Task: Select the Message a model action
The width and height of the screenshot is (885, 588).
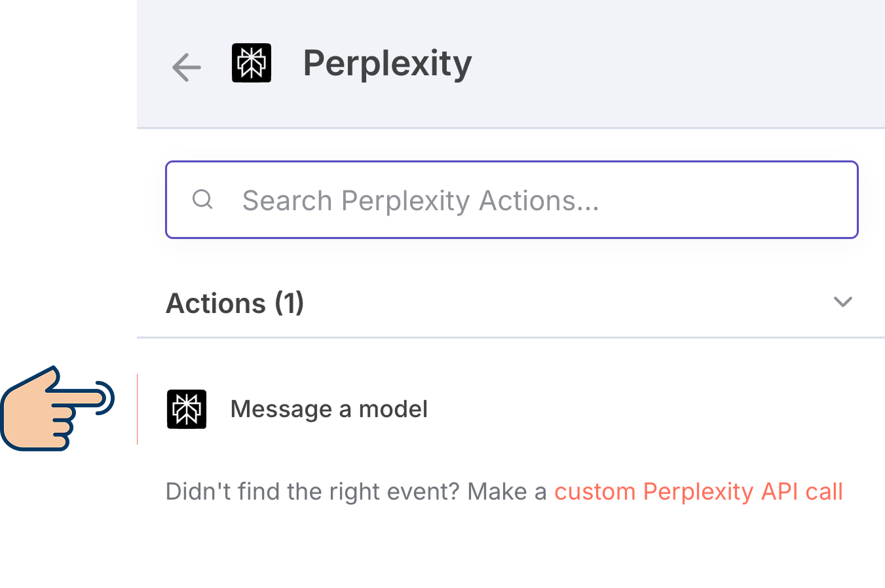Action: click(328, 409)
